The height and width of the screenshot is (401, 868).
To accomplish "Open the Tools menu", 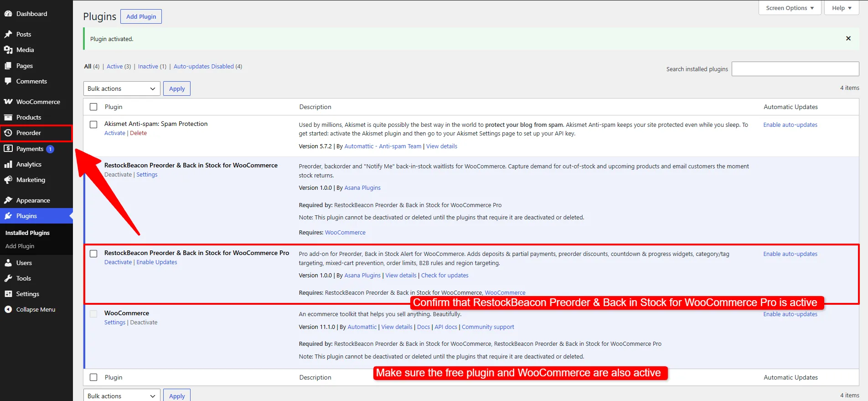I will point(36,278).
